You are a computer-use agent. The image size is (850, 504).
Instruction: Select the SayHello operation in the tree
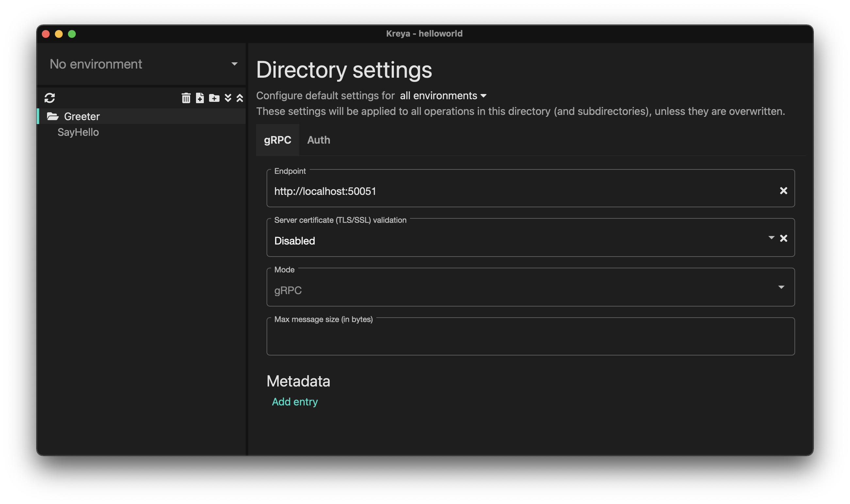pos(78,133)
